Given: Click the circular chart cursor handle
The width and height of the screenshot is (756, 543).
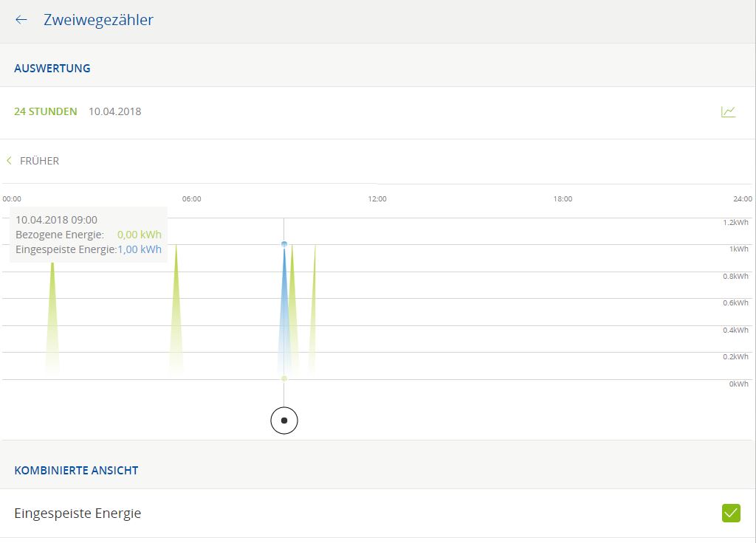Looking at the screenshot, I should tap(284, 421).
